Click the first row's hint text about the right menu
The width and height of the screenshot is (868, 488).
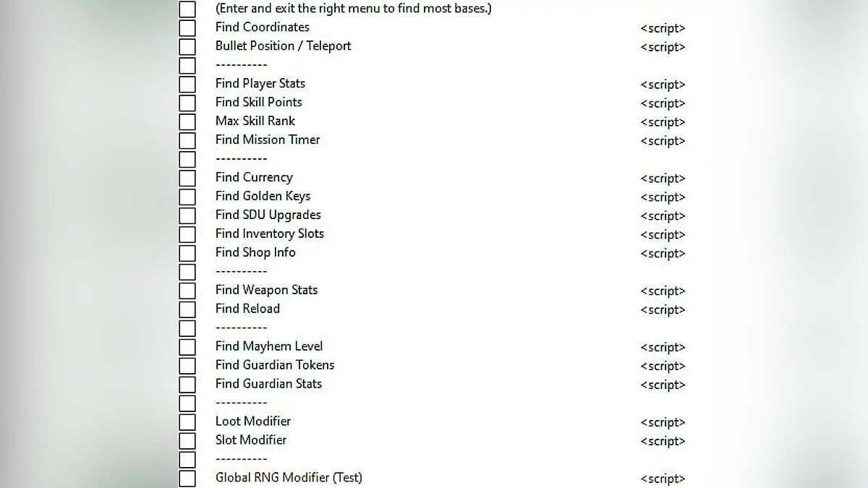tap(353, 9)
